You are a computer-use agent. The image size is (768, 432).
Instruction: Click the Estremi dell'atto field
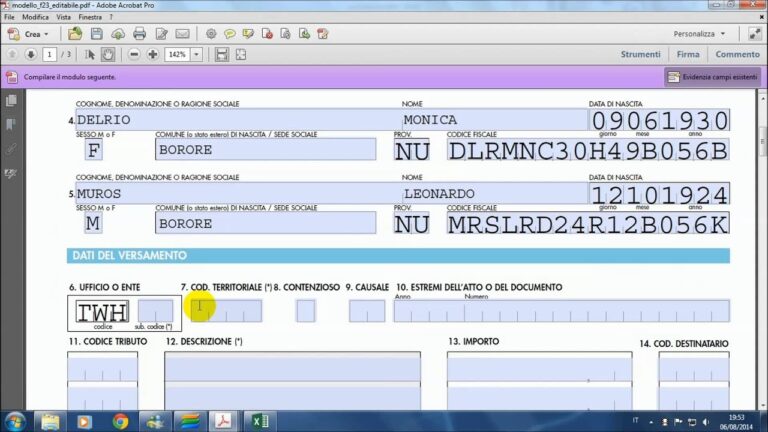pos(562,311)
